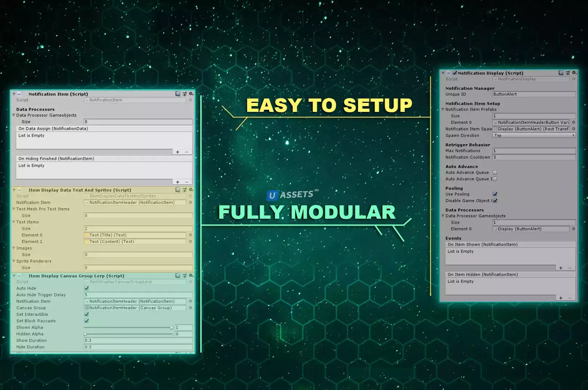Click the Show Duration value field
The image size is (588, 390).
tap(138, 340)
